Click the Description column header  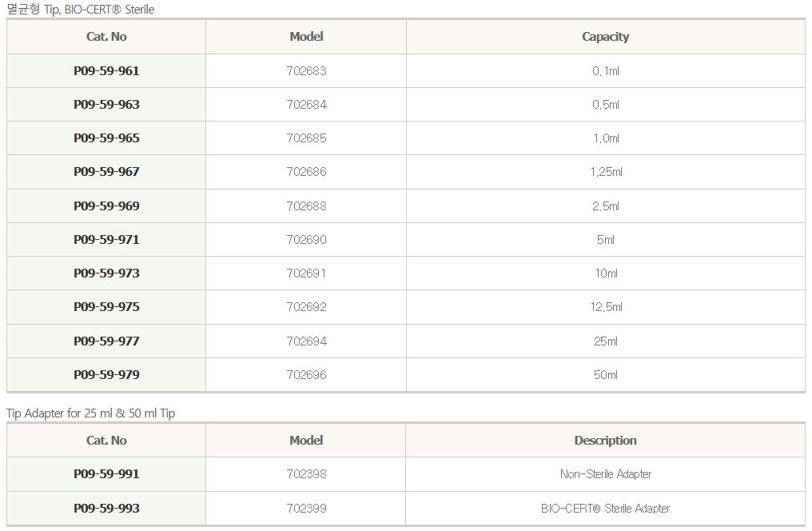[606, 441]
